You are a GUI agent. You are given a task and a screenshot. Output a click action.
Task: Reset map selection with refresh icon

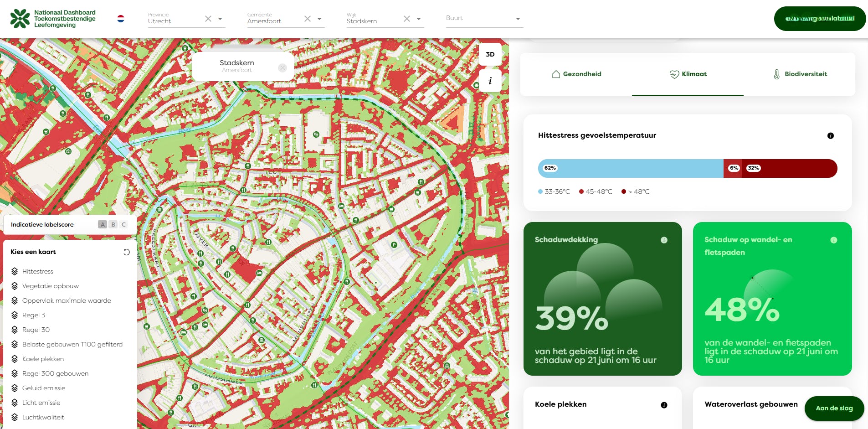(x=127, y=252)
